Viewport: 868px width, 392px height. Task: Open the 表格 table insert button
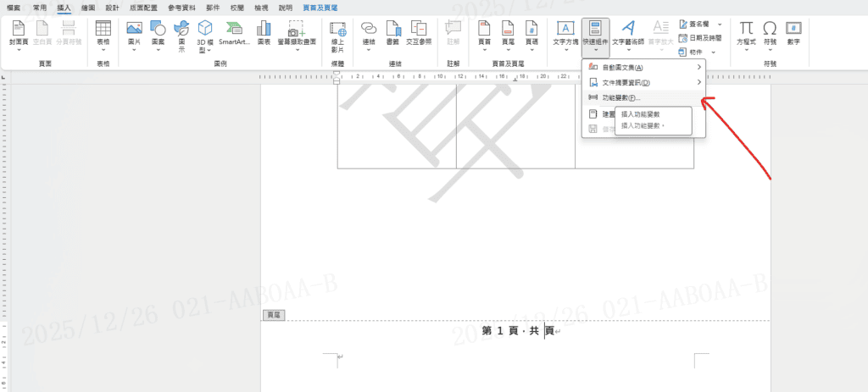click(x=103, y=34)
